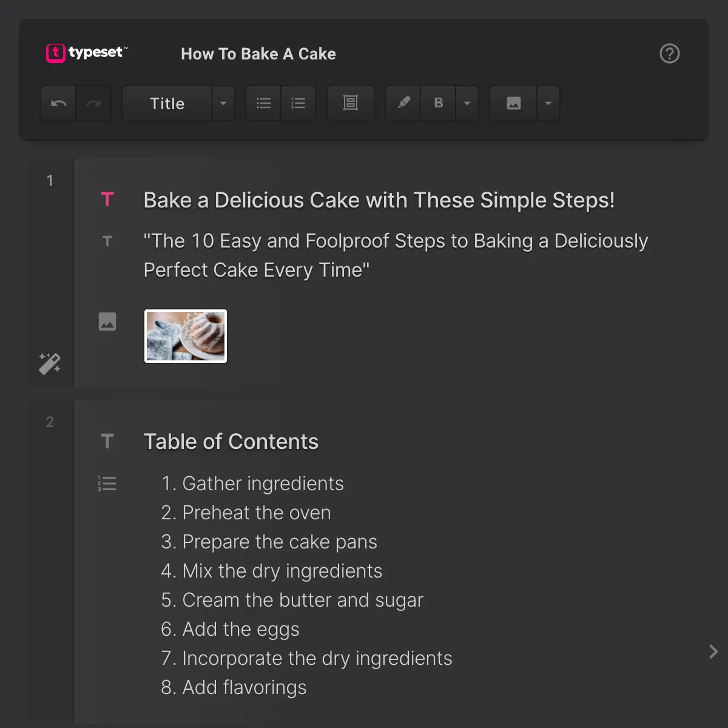
Task: Click the document title "How To Bake A Cake"
Action: point(258,54)
